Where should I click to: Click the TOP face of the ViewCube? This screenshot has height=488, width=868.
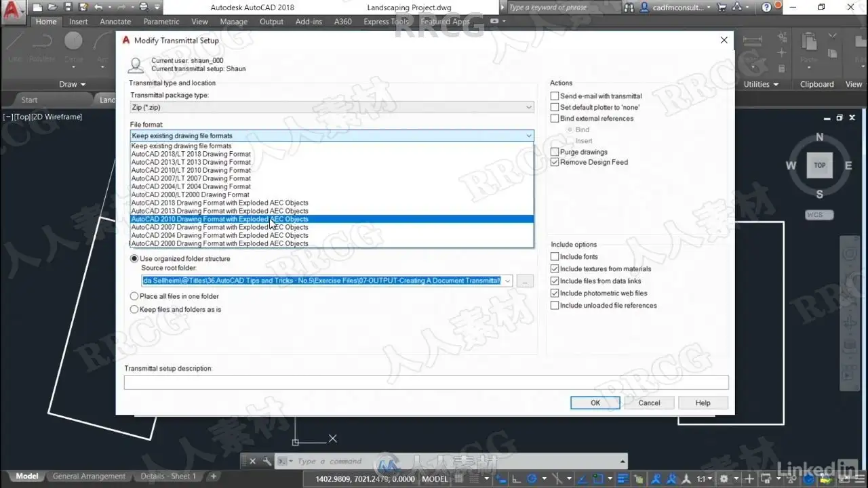click(x=819, y=165)
